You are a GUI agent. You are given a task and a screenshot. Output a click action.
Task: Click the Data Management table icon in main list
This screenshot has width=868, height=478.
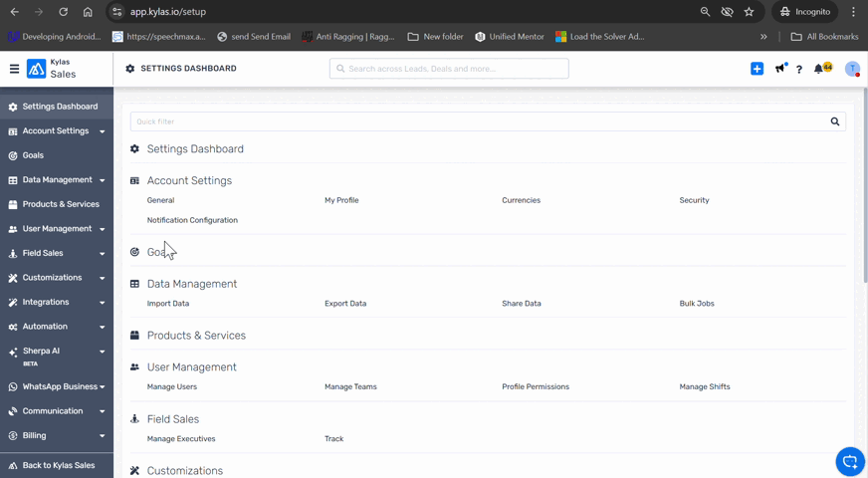coord(134,284)
